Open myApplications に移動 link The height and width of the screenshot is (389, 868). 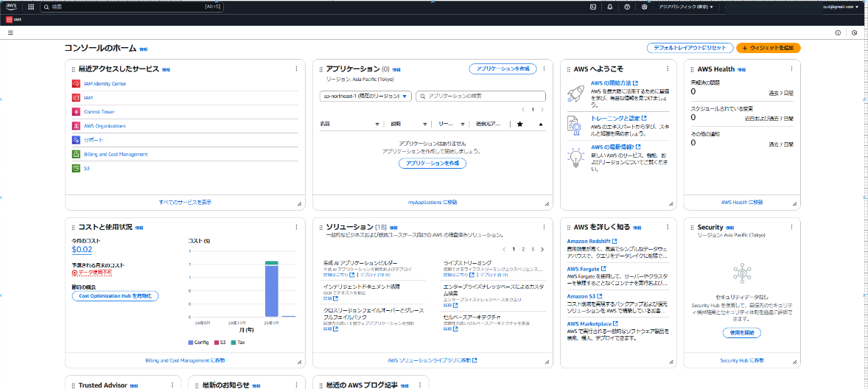tap(433, 203)
